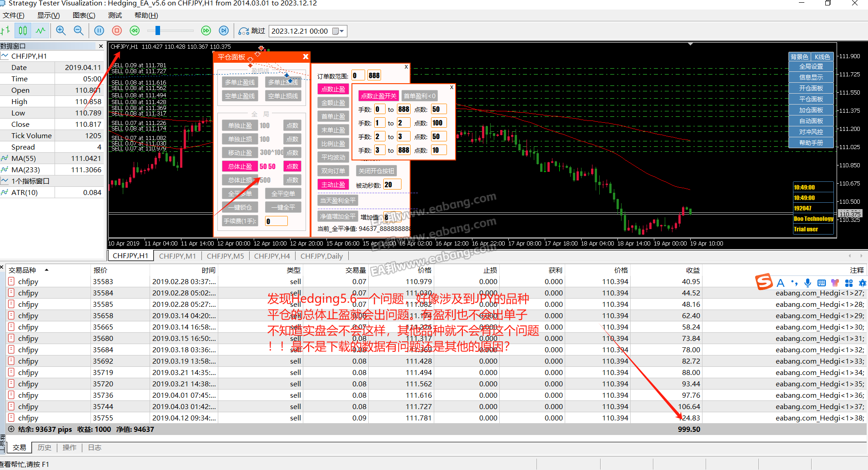Stop the visualization with red stop icon
868x470 pixels.
tap(117, 30)
